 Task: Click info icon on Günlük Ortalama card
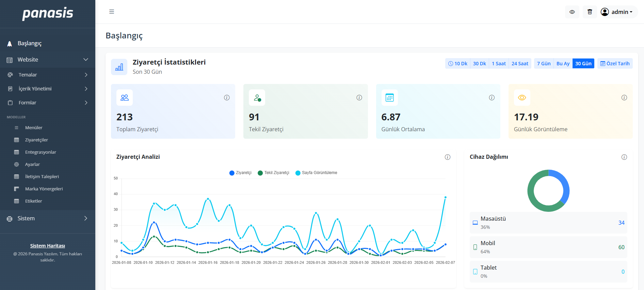point(492,98)
